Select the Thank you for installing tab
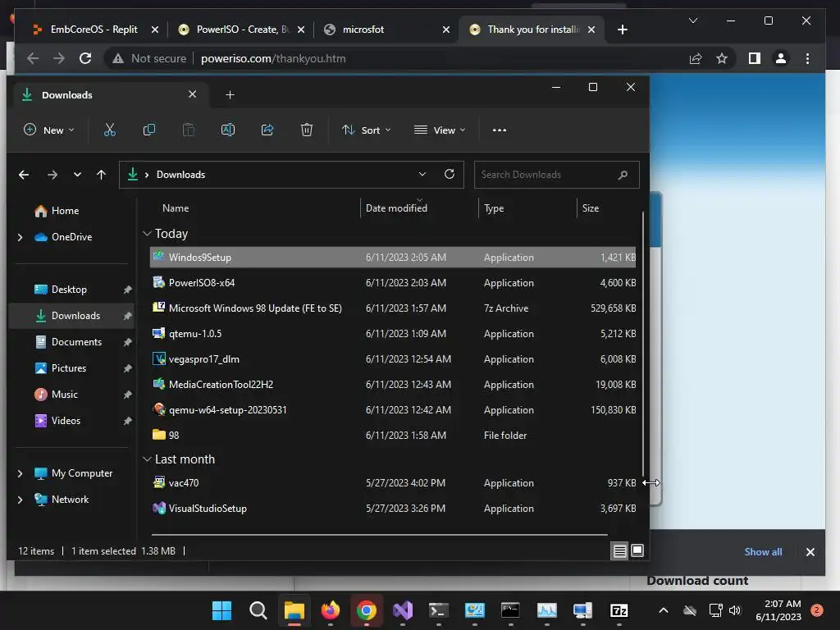The height and width of the screenshot is (630, 840). pyautogui.click(x=532, y=30)
